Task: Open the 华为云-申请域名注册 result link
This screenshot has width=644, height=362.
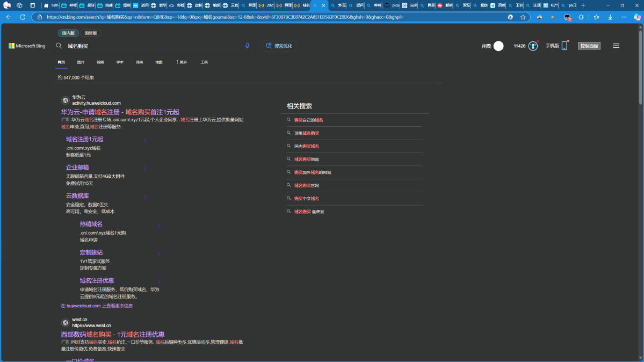Action: 120,112
